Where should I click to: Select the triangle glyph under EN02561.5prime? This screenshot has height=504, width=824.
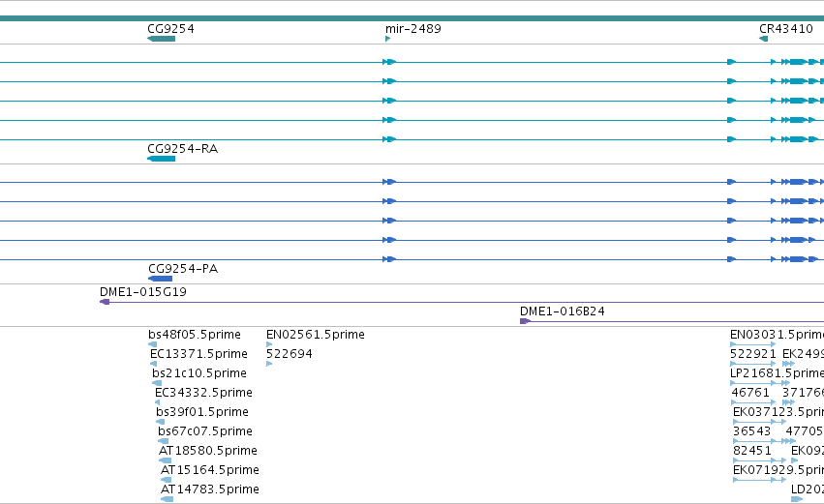pyautogui.click(x=269, y=344)
